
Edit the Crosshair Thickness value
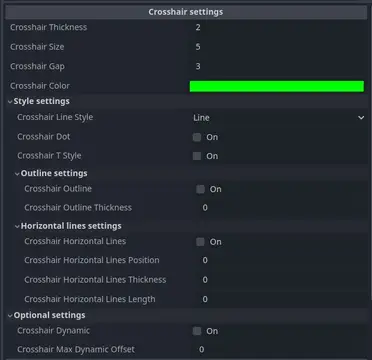point(278,27)
